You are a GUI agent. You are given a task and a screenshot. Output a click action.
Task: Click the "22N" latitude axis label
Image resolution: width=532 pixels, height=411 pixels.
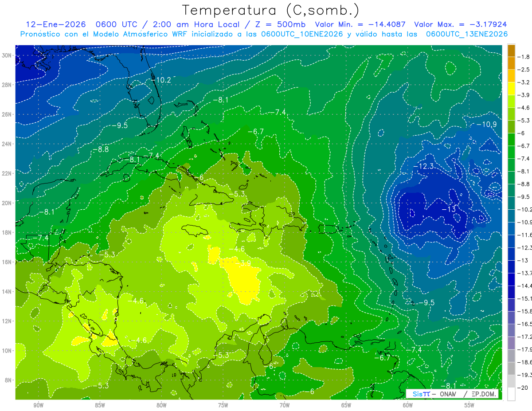(7, 173)
